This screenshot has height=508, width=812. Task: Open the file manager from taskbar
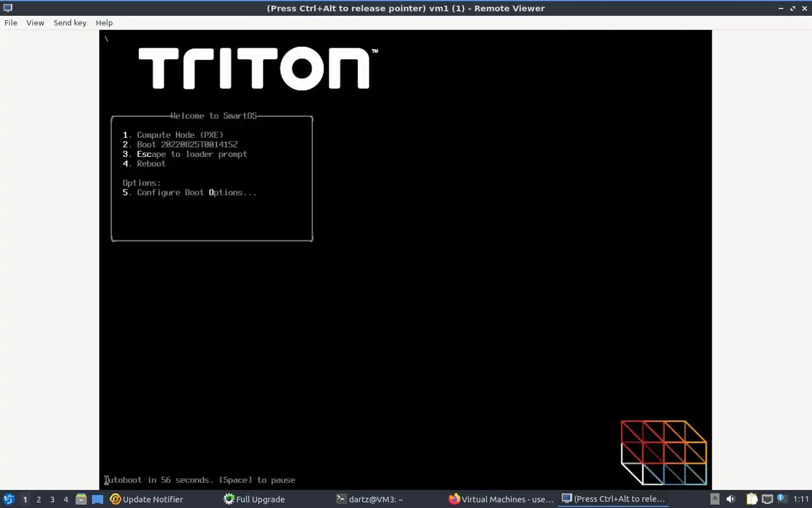(x=81, y=499)
